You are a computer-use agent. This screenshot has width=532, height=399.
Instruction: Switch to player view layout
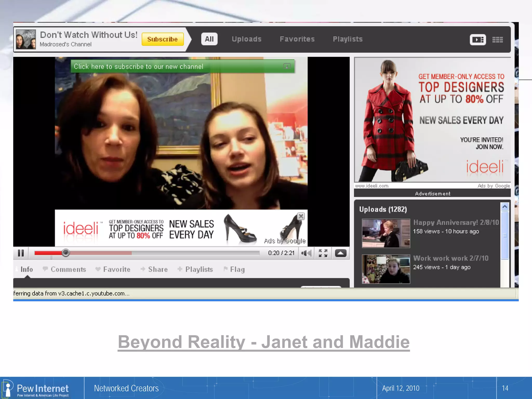[478, 40]
